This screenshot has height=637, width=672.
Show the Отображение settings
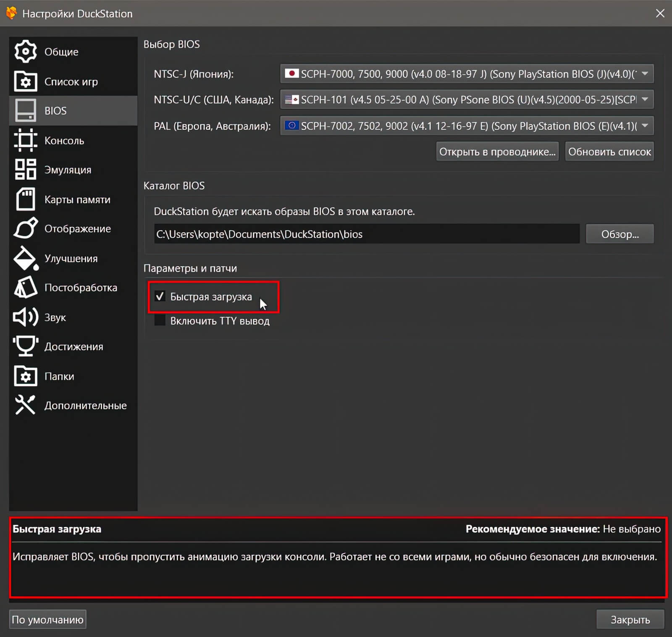(73, 228)
